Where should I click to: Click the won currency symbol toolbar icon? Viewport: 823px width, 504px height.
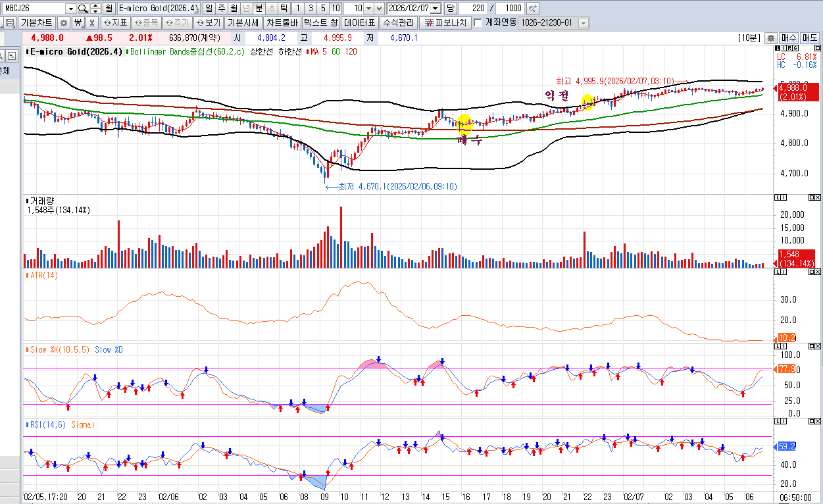pos(78,22)
